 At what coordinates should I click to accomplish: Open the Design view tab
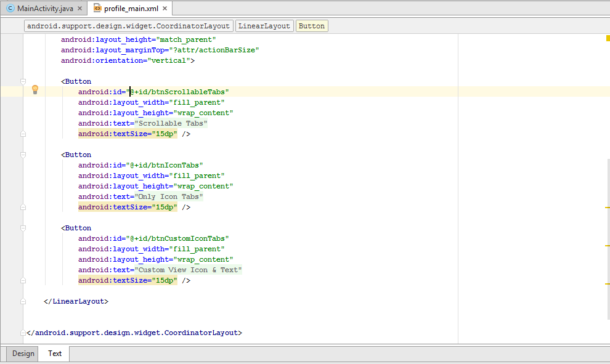(x=23, y=354)
